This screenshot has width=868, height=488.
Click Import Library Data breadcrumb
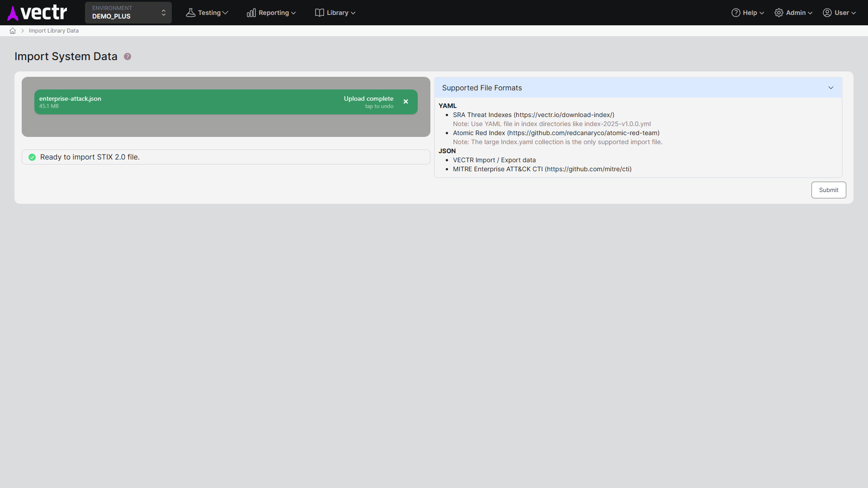(54, 31)
